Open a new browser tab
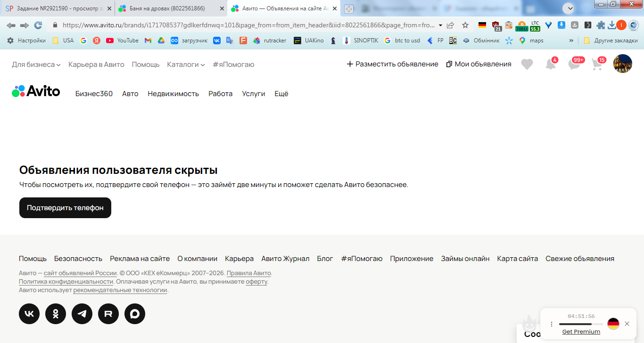The height and width of the screenshot is (343, 644). (x=349, y=8)
